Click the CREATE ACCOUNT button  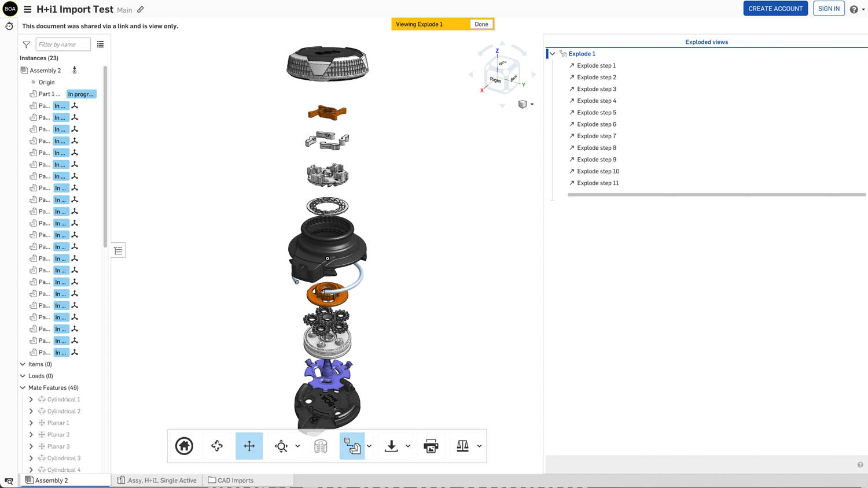click(x=775, y=9)
